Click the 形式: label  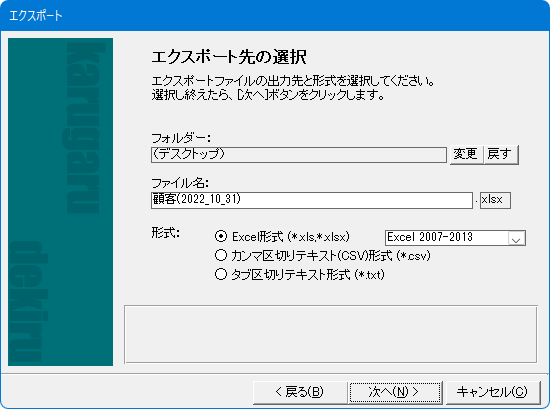pyautogui.click(x=166, y=233)
